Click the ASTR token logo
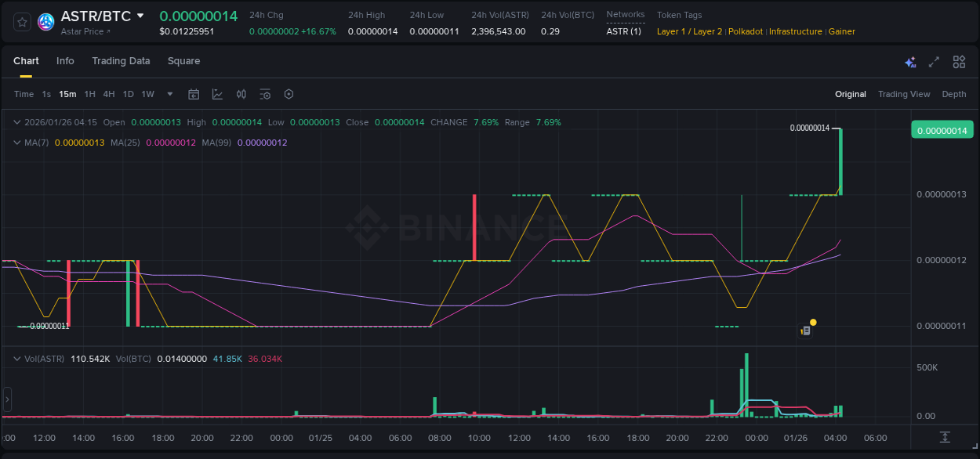This screenshot has width=980, height=459. tap(45, 22)
